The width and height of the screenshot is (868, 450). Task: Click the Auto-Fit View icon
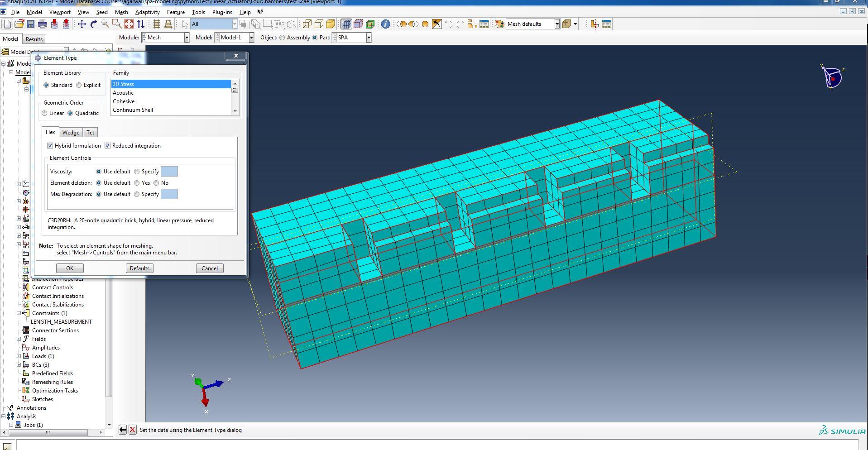129,24
